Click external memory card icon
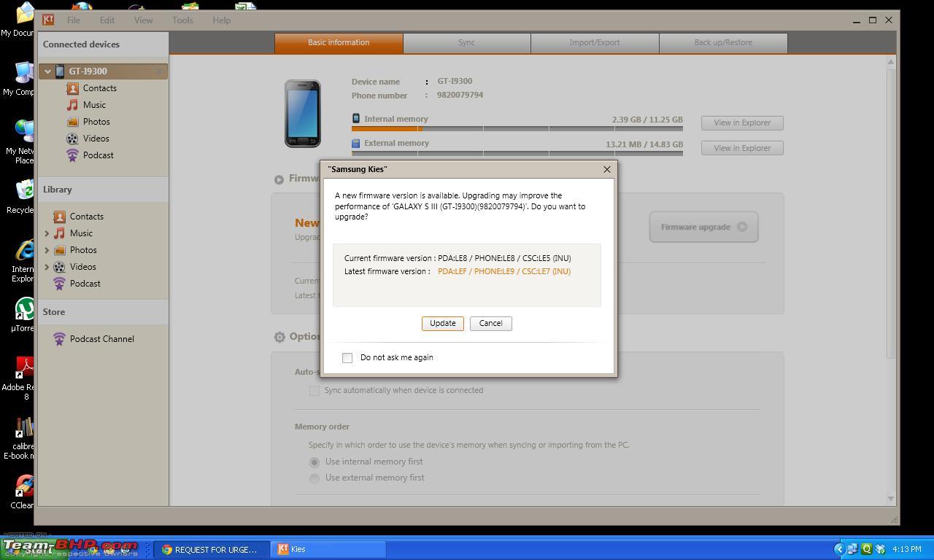934x560 pixels. 356,144
